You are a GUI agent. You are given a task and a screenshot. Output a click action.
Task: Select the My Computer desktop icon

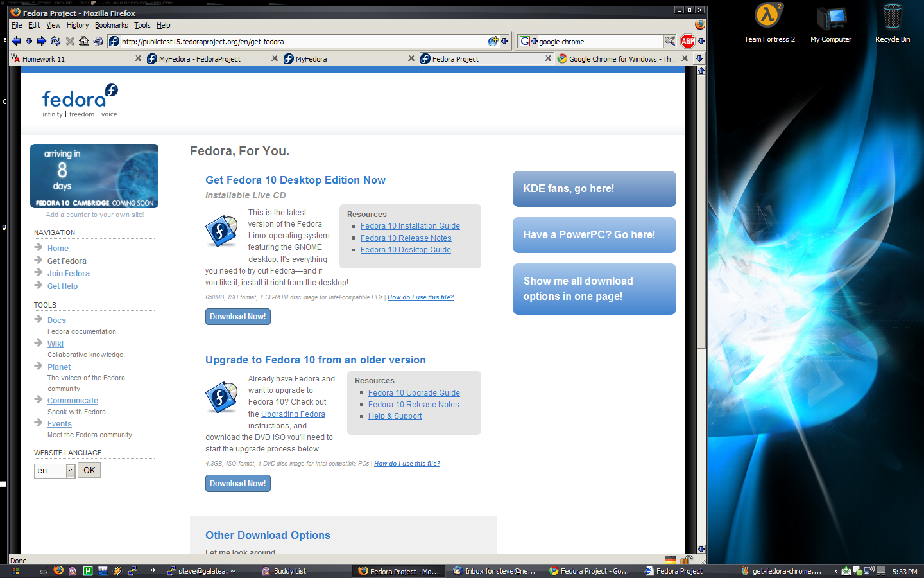[831, 22]
